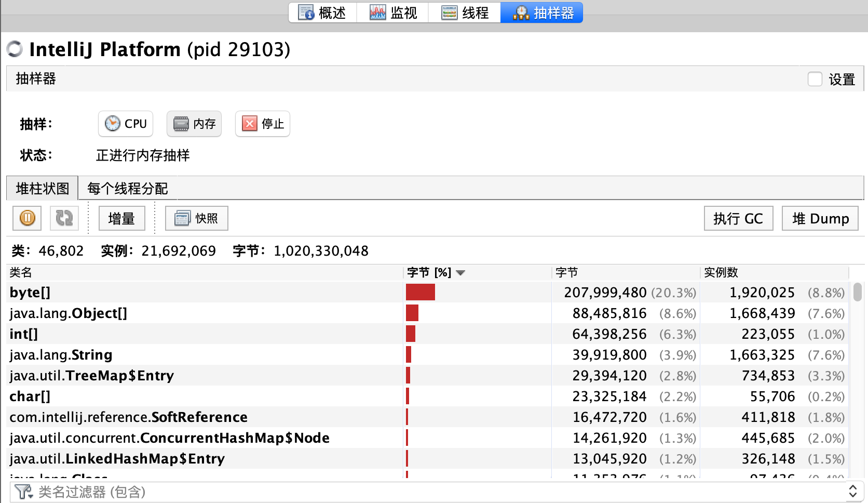Switch to the 概述 overview tab

(x=322, y=12)
